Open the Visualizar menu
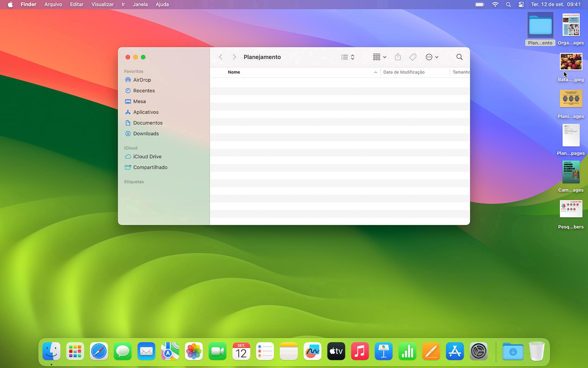The width and height of the screenshot is (588, 368). [102, 4]
